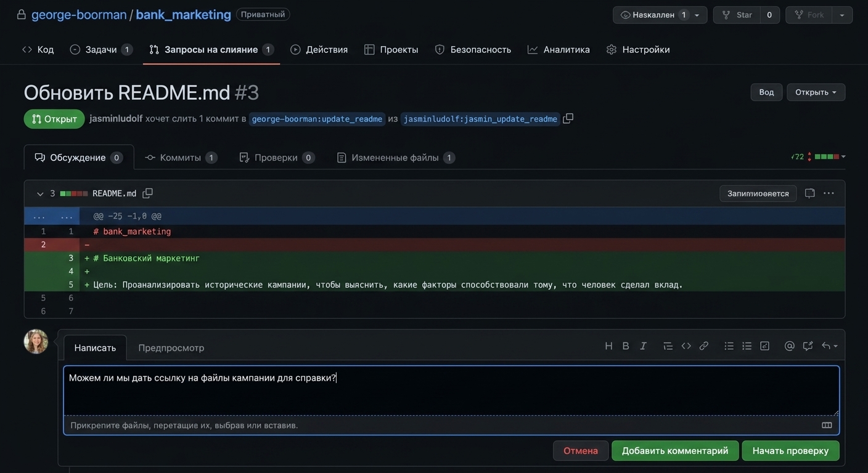
Task: Open jasminludolf's profile link
Action: click(x=116, y=118)
